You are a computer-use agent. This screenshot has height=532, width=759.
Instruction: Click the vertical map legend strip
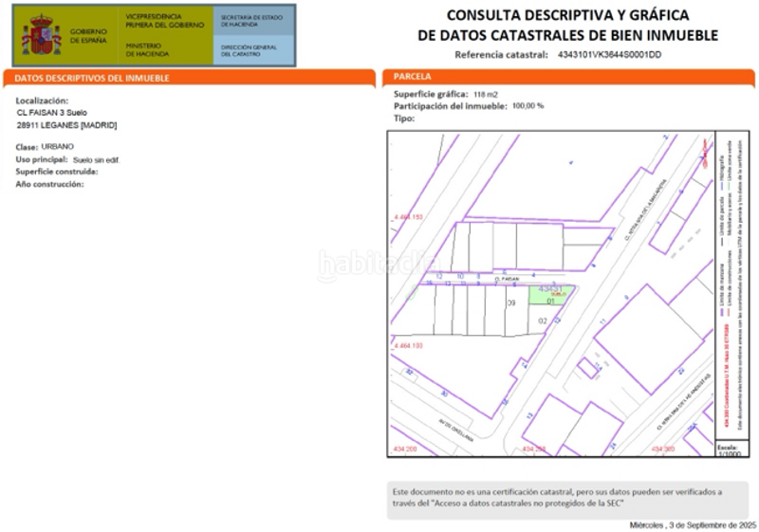(x=728, y=284)
